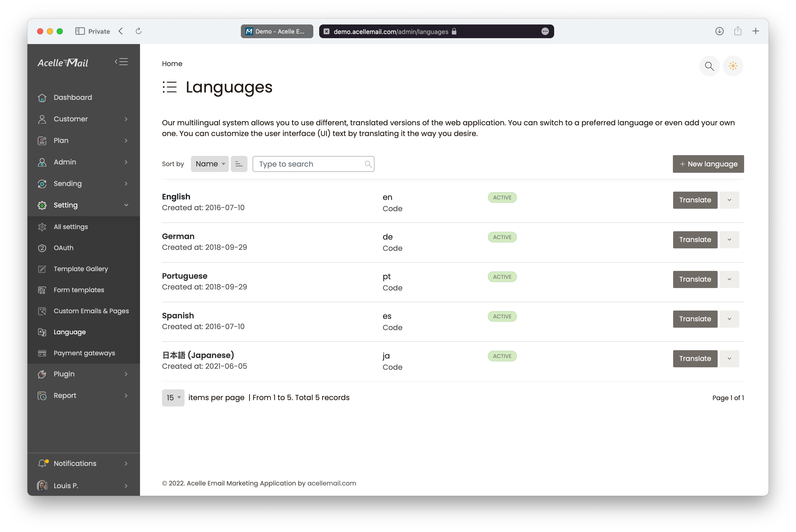The width and height of the screenshot is (796, 532).
Task: Open the Dashboard home icon
Action: click(x=42, y=98)
